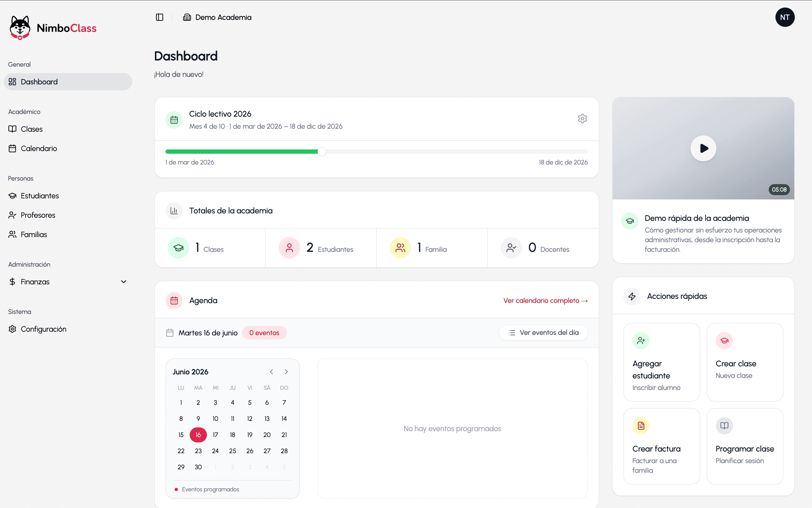Select highlighted day 16 in calendar
This screenshot has height=508, width=812.
pyautogui.click(x=198, y=435)
